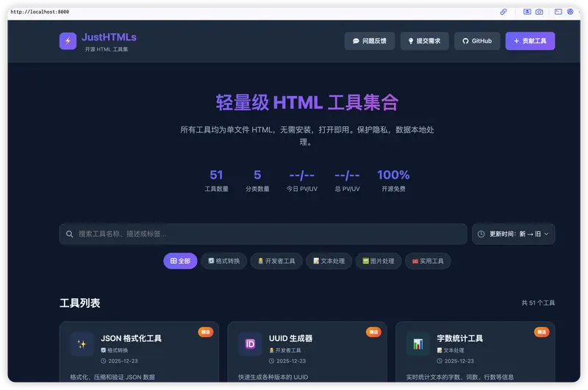Click the globe icon in the browser bar

click(570, 12)
